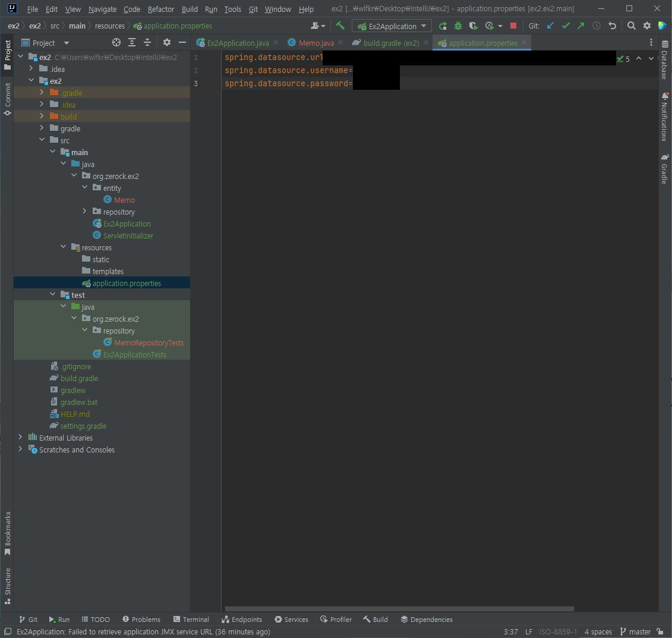Screen dimensions: 672x638
Task: Switch to the Memo.java tab
Action: pos(316,43)
